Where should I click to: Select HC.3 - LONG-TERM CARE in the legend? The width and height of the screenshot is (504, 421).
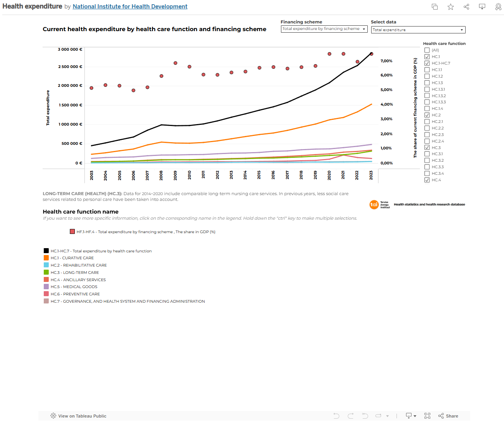74,272
